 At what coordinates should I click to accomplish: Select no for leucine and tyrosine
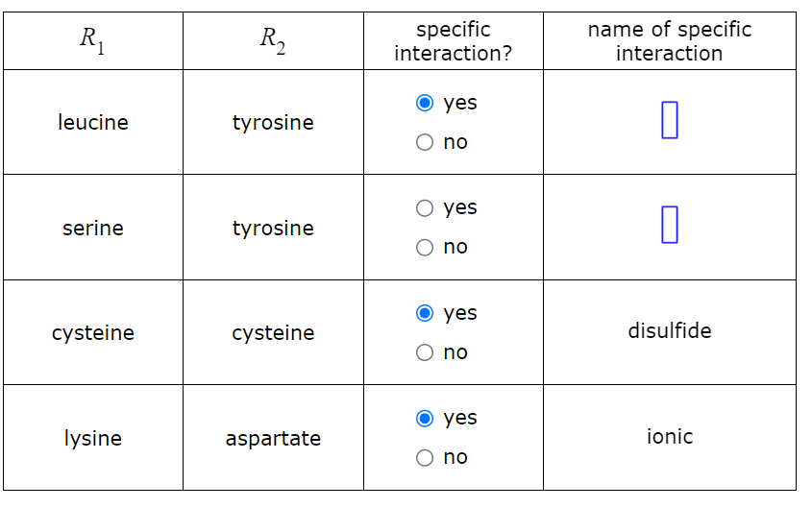click(425, 142)
